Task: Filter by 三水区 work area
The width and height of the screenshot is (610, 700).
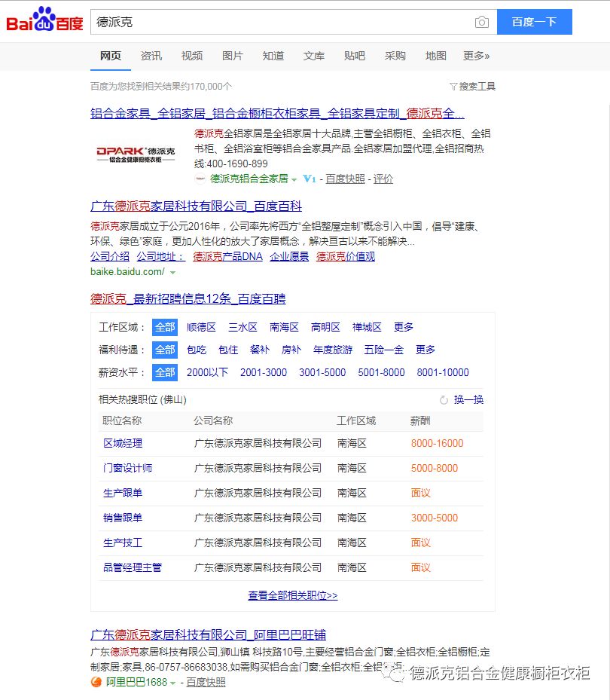Action: (242, 327)
